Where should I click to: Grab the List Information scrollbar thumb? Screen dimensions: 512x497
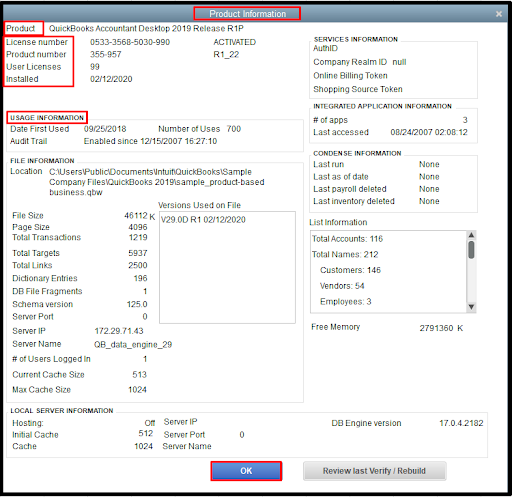(471, 250)
